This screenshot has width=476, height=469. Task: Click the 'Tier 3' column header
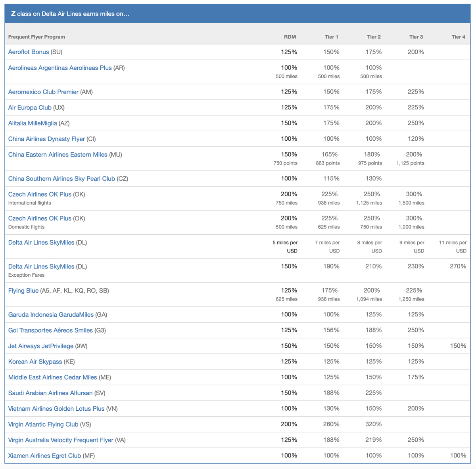416,37
